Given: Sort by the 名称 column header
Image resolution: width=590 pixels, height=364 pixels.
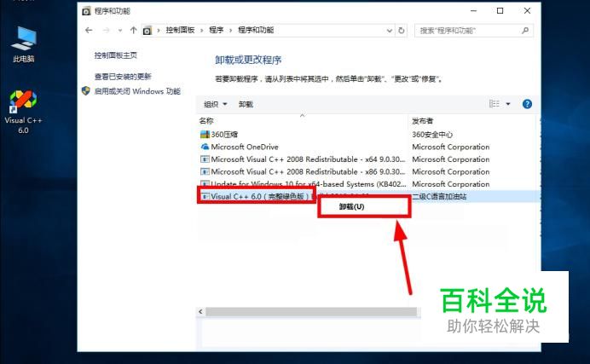Looking at the screenshot, I should coord(206,121).
